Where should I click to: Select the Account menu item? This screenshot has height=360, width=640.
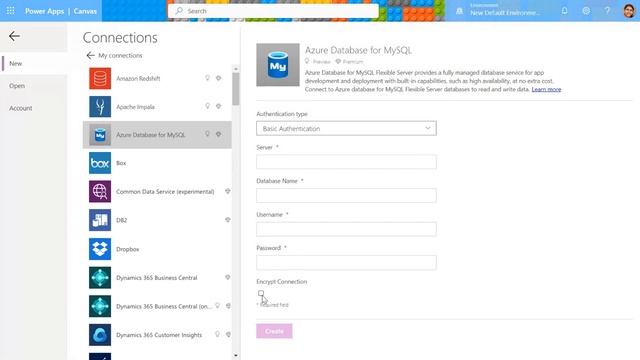click(x=20, y=108)
